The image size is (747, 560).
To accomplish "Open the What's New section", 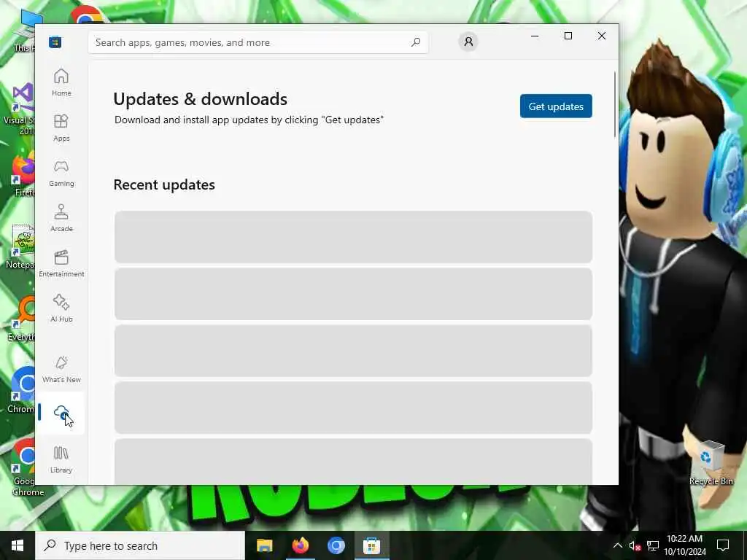I will pos(61,369).
